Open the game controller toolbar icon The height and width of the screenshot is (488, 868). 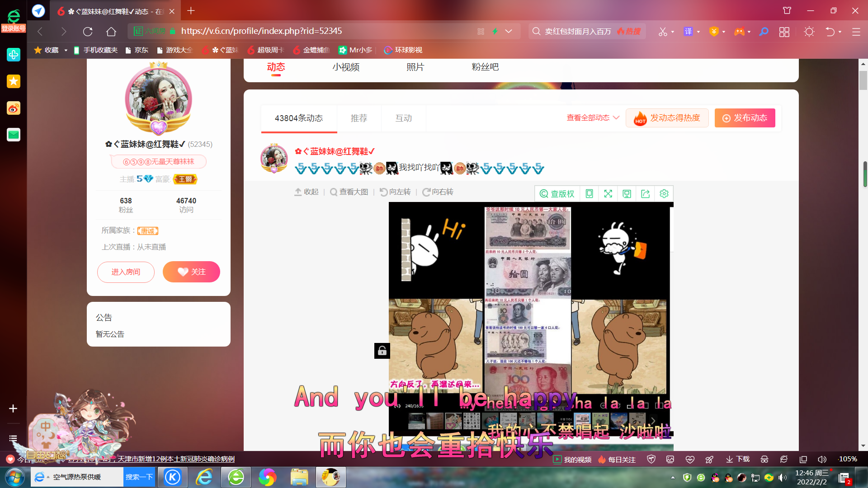click(739, 32)
